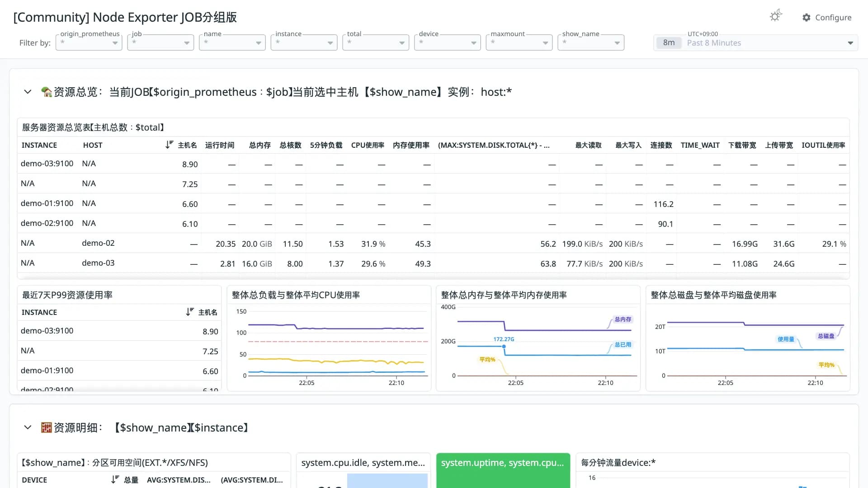The width and height of the screenshot is (868, 488).
Task: Click host cell demo-02 in overview table
Action: pyautogui.click(x=98, y=243)
